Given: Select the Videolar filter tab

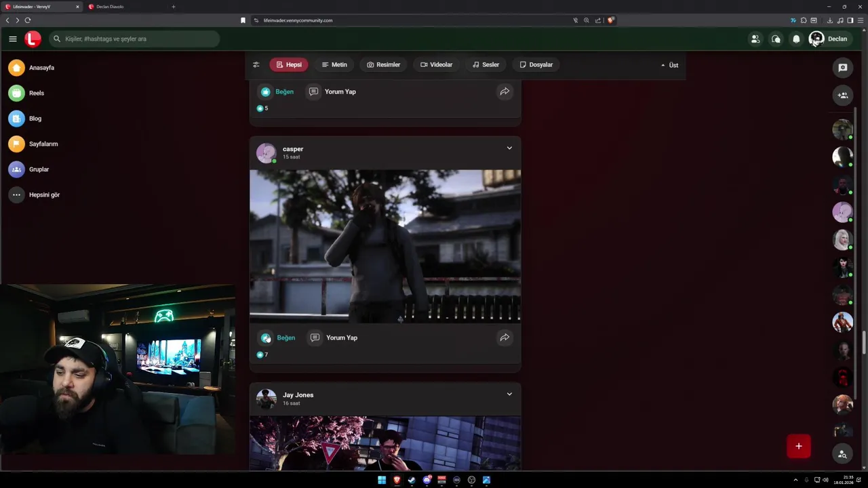Looking at the screenshot, I should (436, 64).
